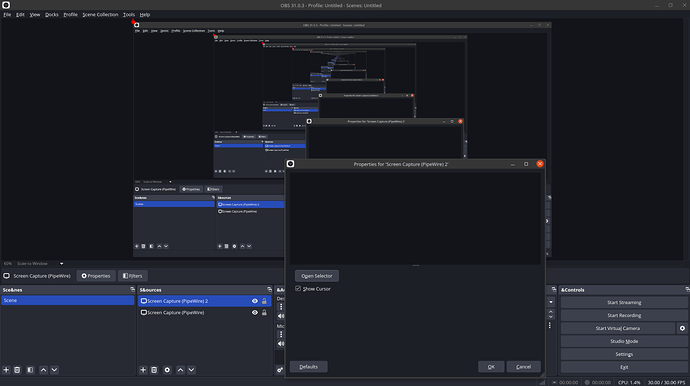This screenshot has height=386, width=690.
Task: Click the Open Selector button
Action: [317, 276]
